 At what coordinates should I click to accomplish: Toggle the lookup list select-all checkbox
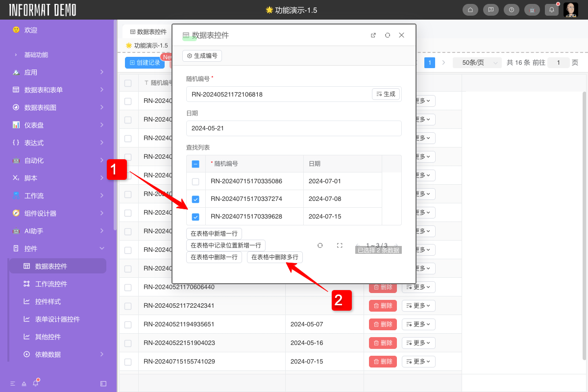click(196, 164)
